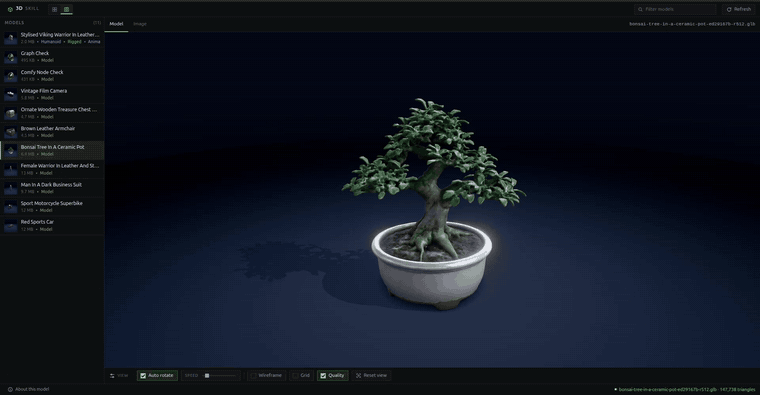Select the Model tab
Screen dimensions: 760x395
[116, 24]
